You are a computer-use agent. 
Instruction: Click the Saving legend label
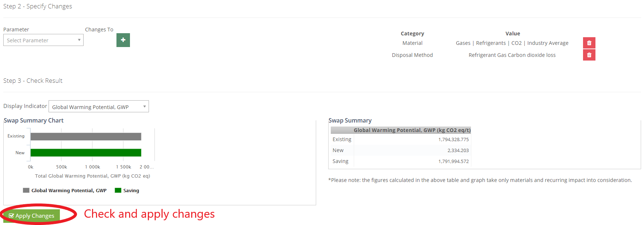131,190
